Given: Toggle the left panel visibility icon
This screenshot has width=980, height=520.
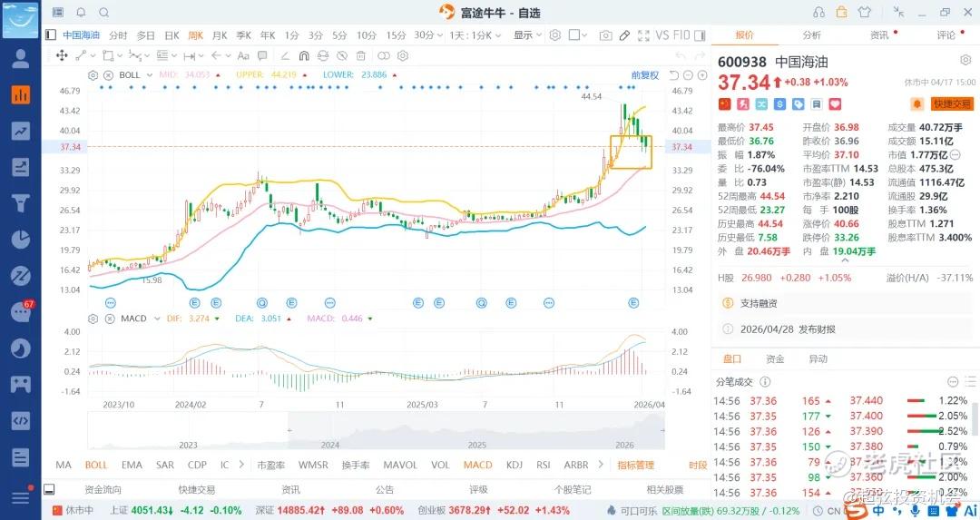Looking at the screenshot, I should point(51,35).
